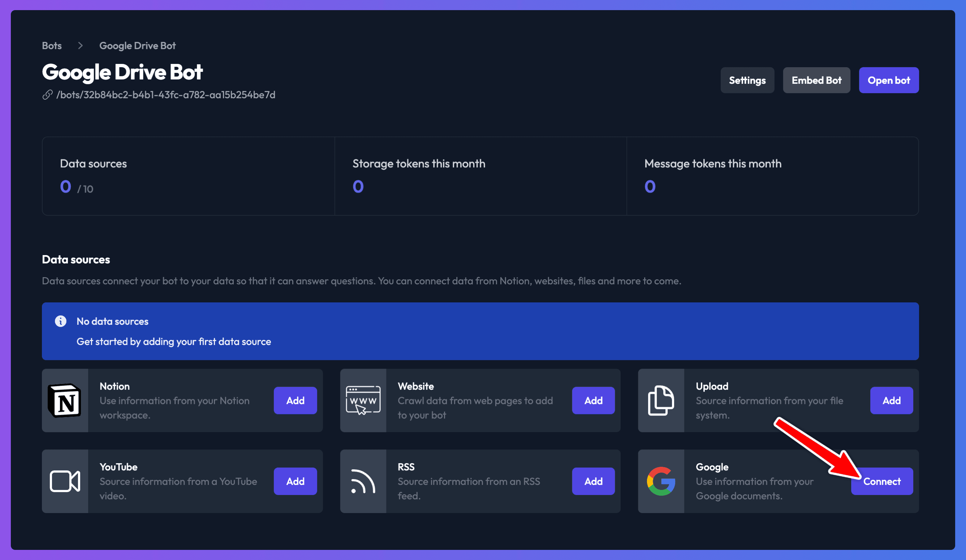
Task: Open the bot Settings
Action: [x=747, y=80]
